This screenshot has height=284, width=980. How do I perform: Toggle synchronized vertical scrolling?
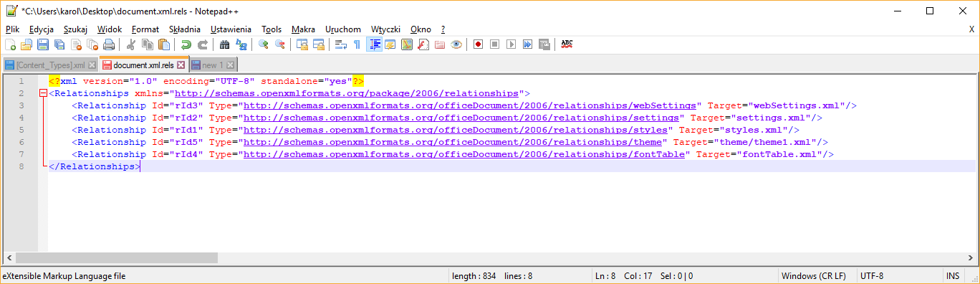[x=302, y=44]
